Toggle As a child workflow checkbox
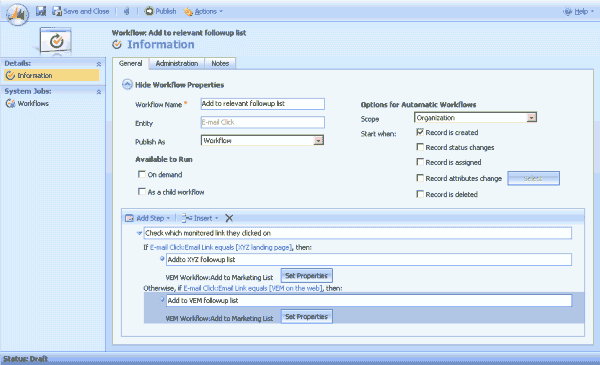 pos(142,192)
